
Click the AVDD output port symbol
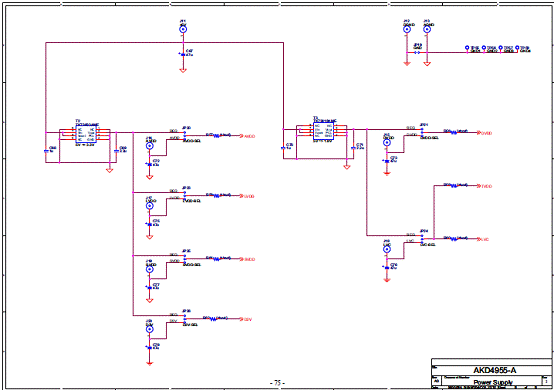pyautogui.click(x=247, y=136)
